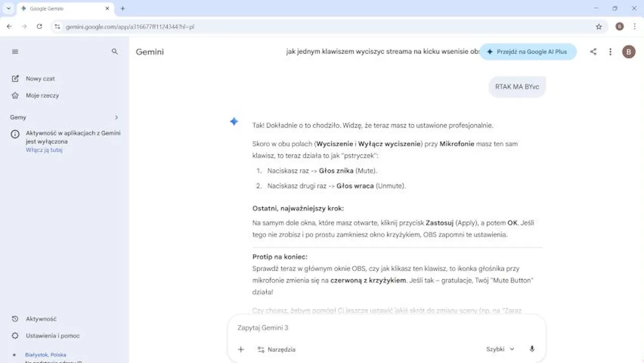644x363 pixels.
Task: Click the info icon next to Aktywność notice
Action: (x=15, y=134)
